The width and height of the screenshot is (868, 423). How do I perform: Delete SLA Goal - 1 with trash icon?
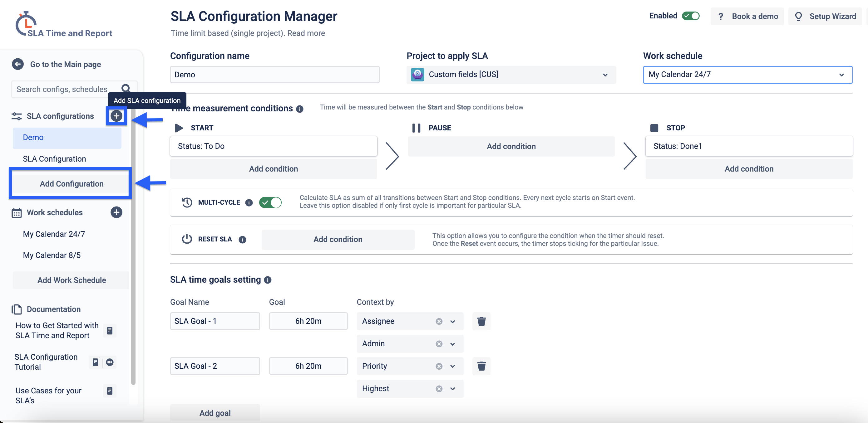click(x=481, y=321)
